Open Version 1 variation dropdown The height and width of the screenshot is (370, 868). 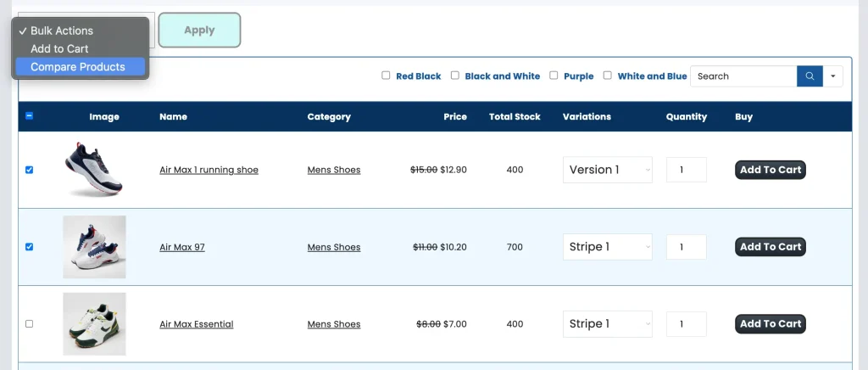[x=607, y=170]
